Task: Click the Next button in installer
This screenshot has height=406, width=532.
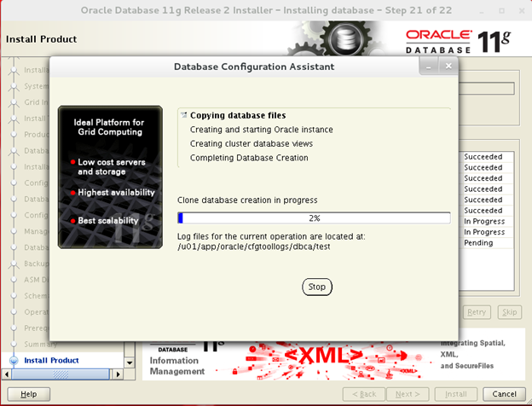Action: (x=408, y=394)
